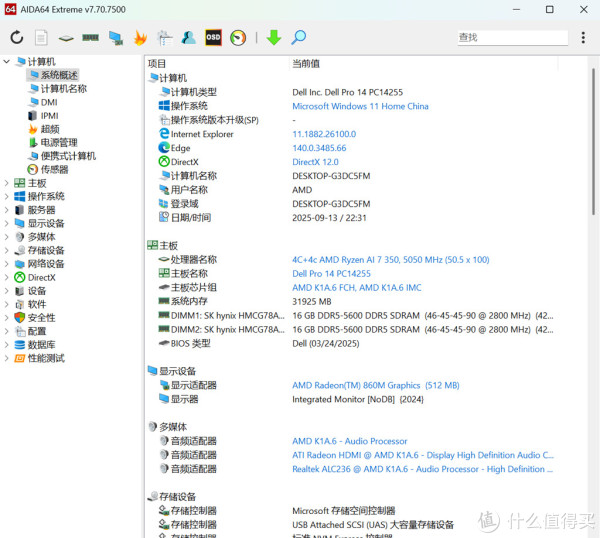Select 超频 in the sidebar tree
Viewport: 600px width, 538px height.
pos(49,129)
